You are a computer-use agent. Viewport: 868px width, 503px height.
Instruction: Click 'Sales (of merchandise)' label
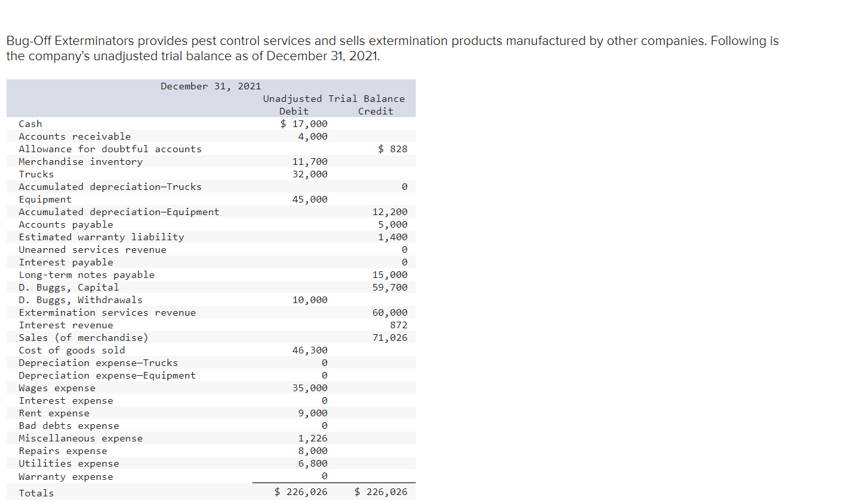coord(83,338)
